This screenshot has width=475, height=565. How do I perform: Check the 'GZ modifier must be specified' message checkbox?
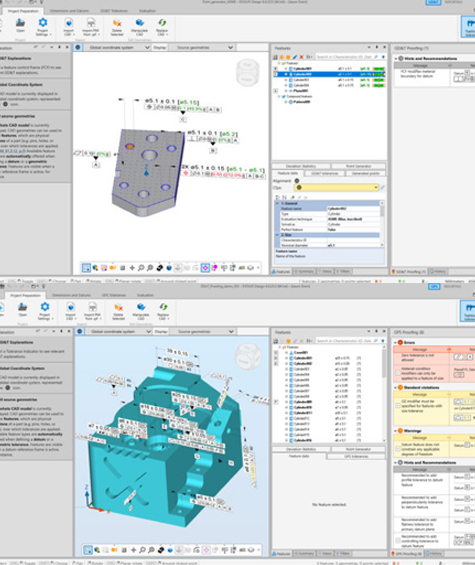coord(398,406)
